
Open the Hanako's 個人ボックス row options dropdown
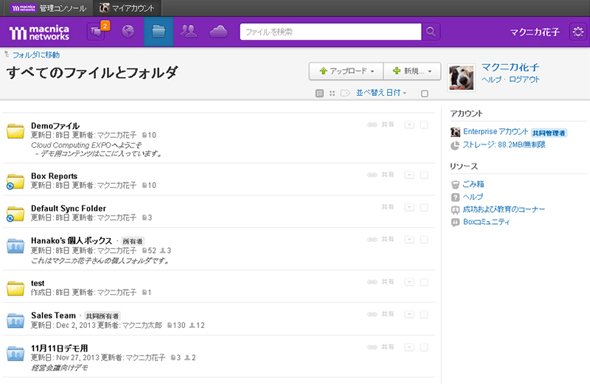click(409, 240)
